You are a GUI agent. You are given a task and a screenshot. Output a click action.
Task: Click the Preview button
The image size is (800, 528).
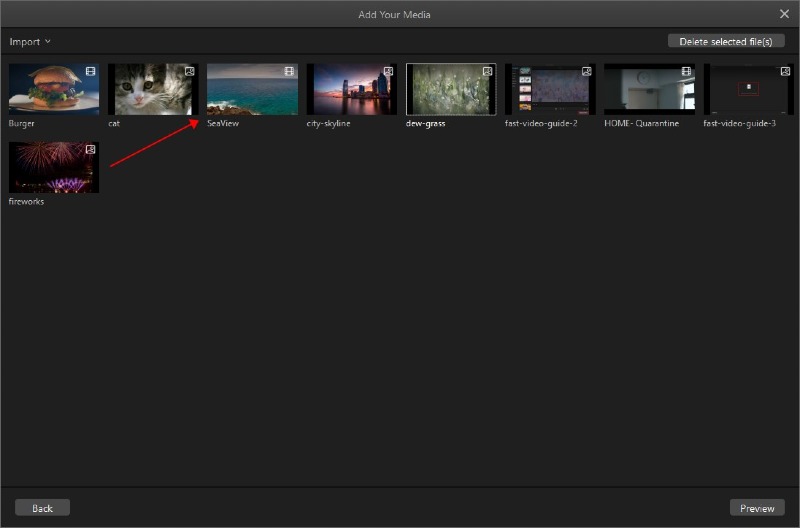757,508
